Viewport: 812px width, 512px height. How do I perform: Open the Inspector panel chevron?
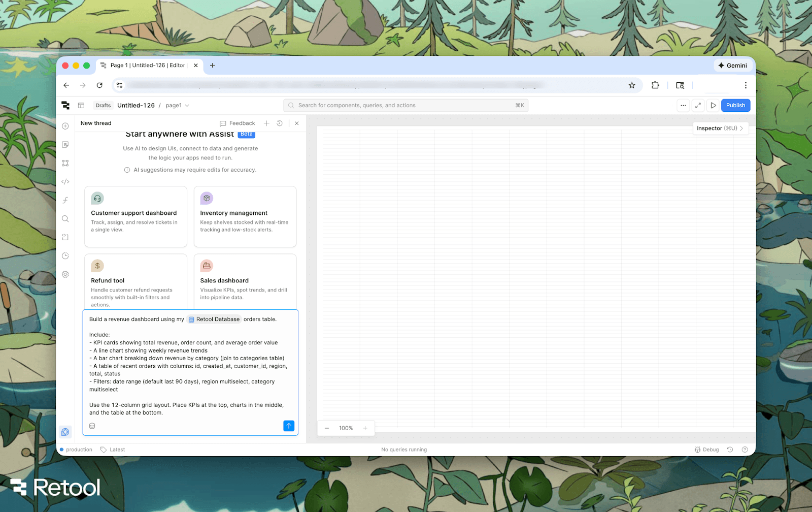pyautogui.click(x=742, y=128)
